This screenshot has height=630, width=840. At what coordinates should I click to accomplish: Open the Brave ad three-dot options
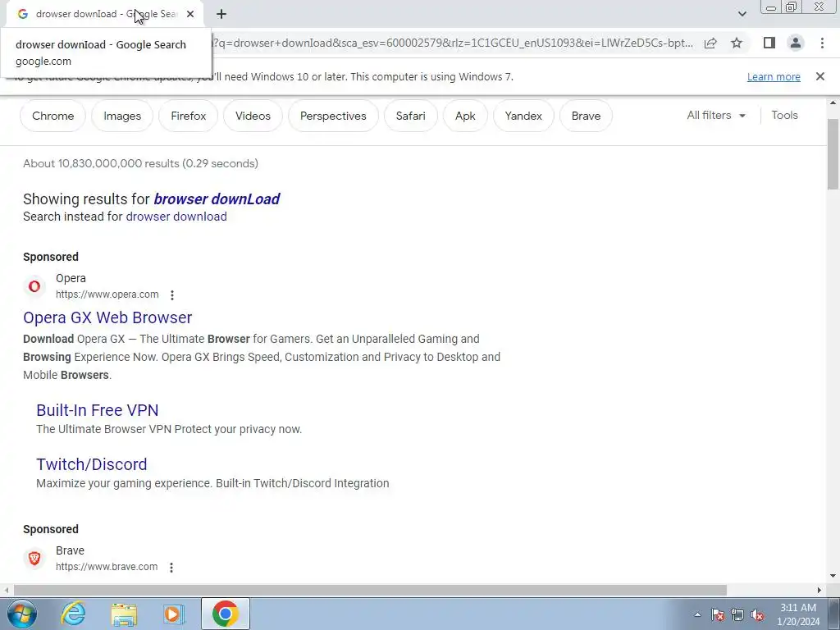click(x=171, y=567)
